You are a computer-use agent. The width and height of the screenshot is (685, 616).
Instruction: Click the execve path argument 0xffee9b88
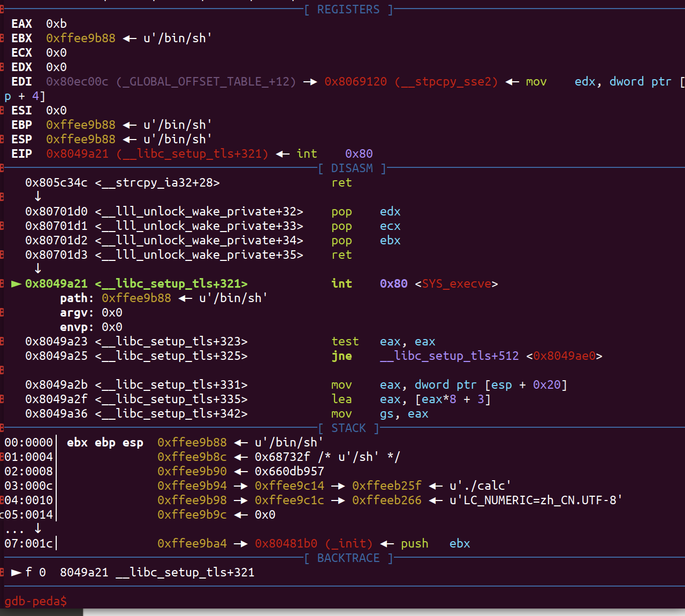[136, 298]
